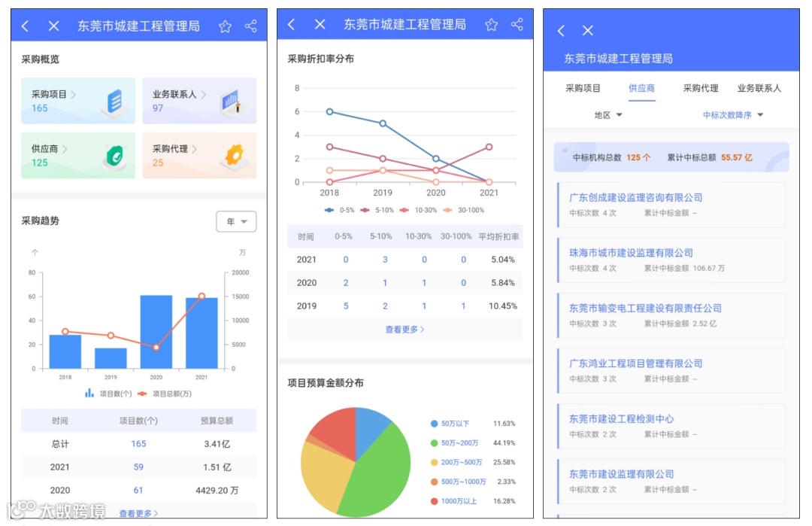This screenshot has height=526, width=812.
Task: Tap the X close icon in the left screen header
Action: click(x=54, y=26)
